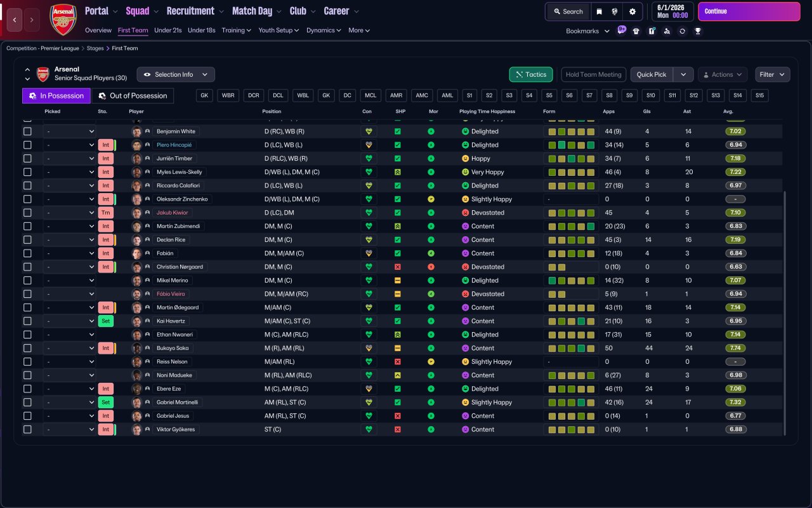Open picked position dropdown for Jurriën Timber
The height and width of the screenshot is (508, 812).
(69, 159)
